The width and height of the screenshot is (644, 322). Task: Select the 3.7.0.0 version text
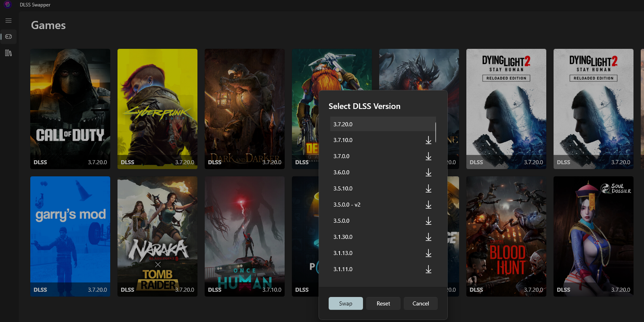[341, 156]
